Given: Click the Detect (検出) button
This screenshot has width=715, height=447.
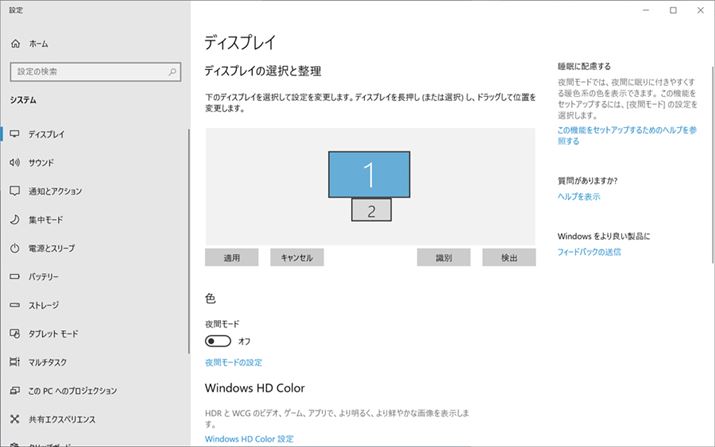Looking at the screenshot, I should [x=509, y=258].
